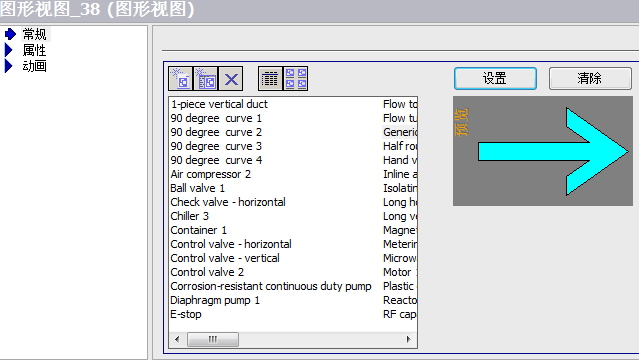Select 'Corrosion-resistant continuous duty pump'

click(271, 286)
